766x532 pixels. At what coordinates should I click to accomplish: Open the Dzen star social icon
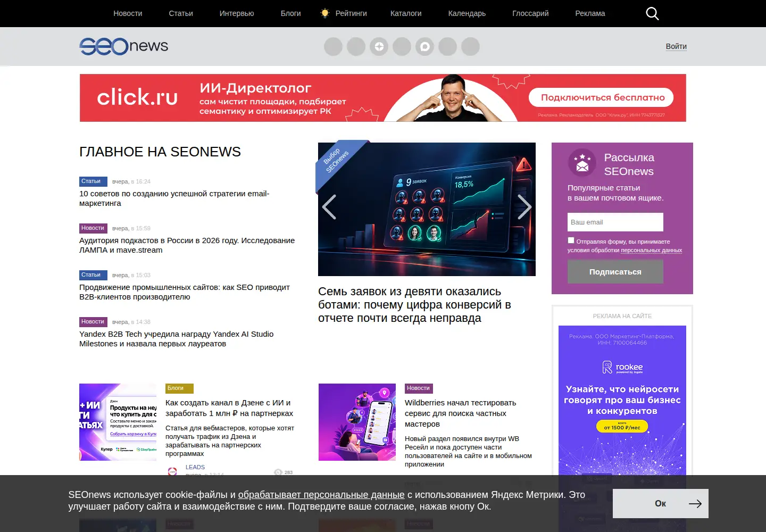click(x=379, y=47)
